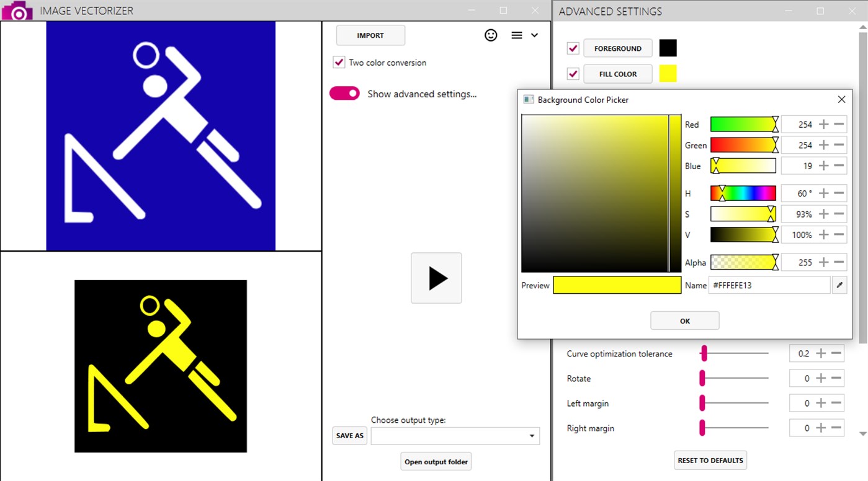Click the yellow Fill Color swatch

668,73
